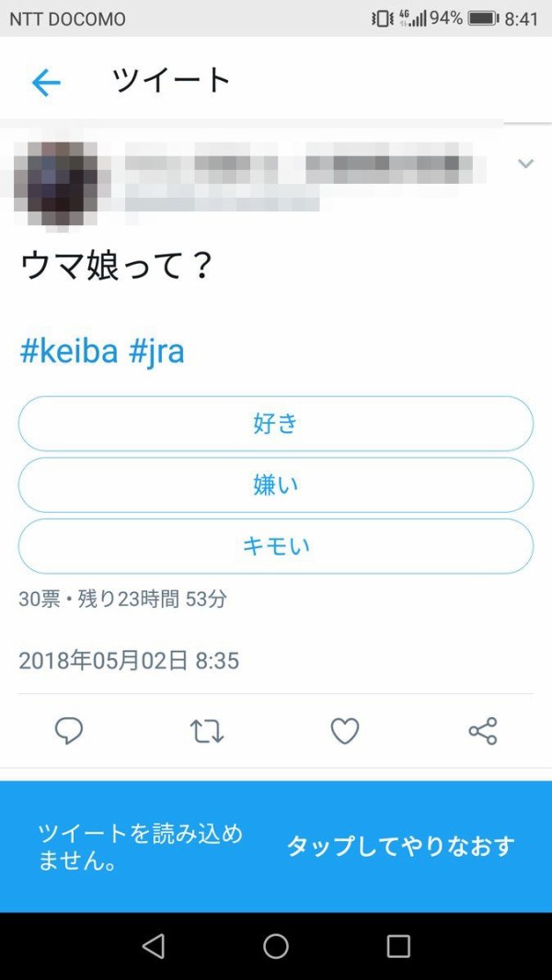Tap the share icon
The image size is (552, 980).
coord(482,731)
